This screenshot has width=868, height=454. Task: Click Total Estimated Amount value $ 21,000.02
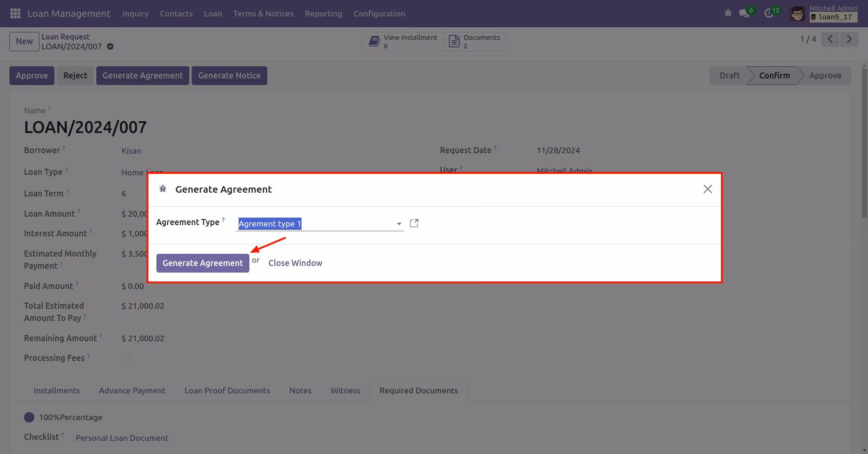[x=143, y=306]
